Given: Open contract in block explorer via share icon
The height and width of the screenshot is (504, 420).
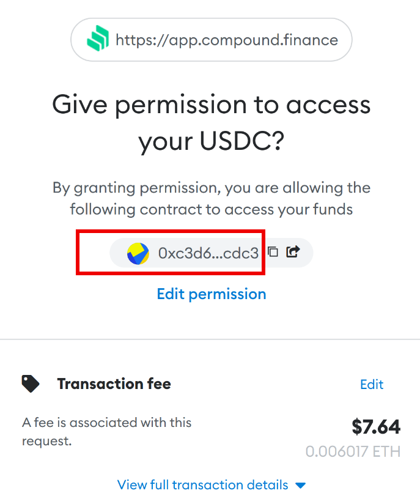Looking at the screenshot, I should click(x=293, y=251).
